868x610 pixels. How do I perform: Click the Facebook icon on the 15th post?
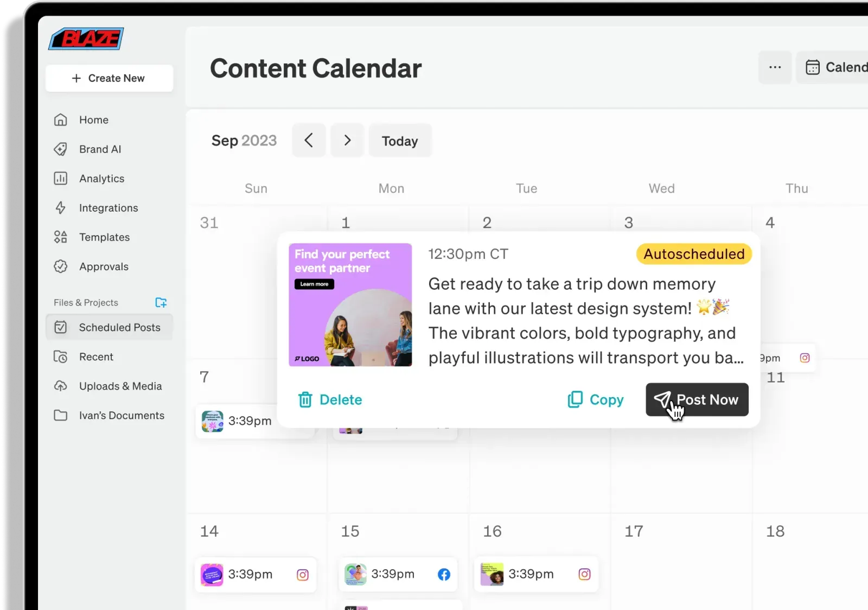[x=444, y=575]
